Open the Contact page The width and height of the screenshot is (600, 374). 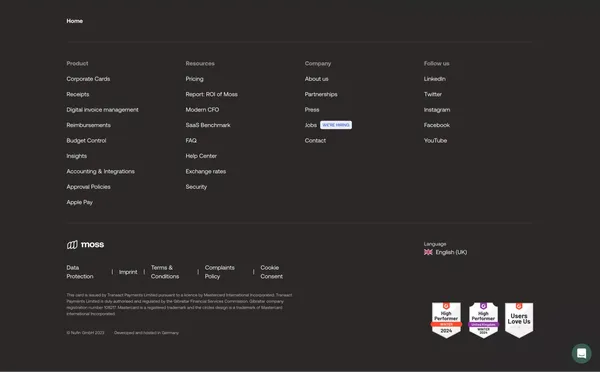pyautogui.click(x=315, y=140)
